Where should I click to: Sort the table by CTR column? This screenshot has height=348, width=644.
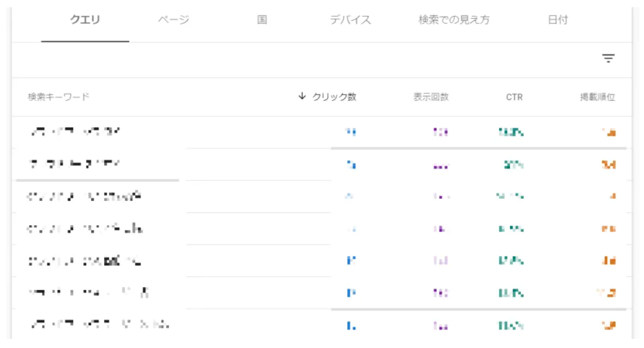tap(514, 97)
